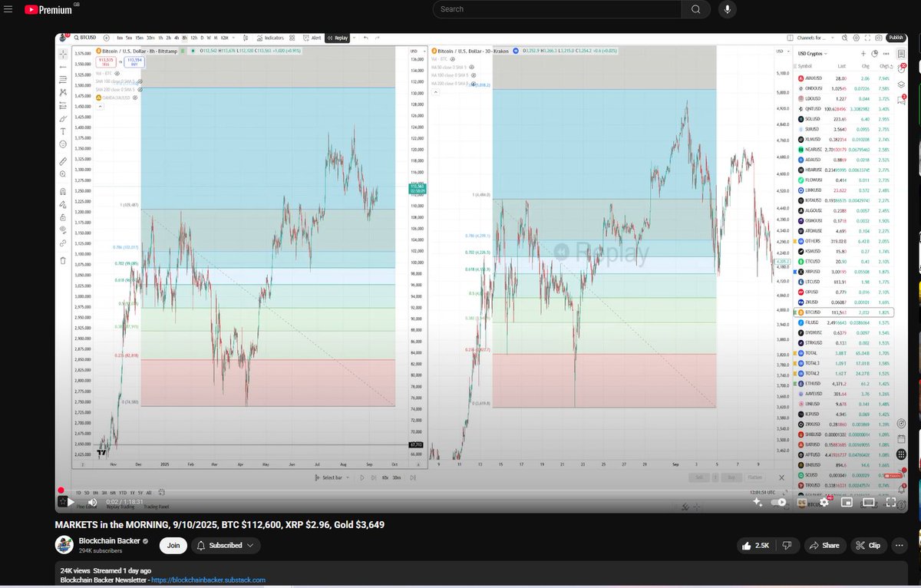Open the Channels for... layout name dropdown
The width and height of the screenshot is (921, 588).
click(x=815, y=38)
